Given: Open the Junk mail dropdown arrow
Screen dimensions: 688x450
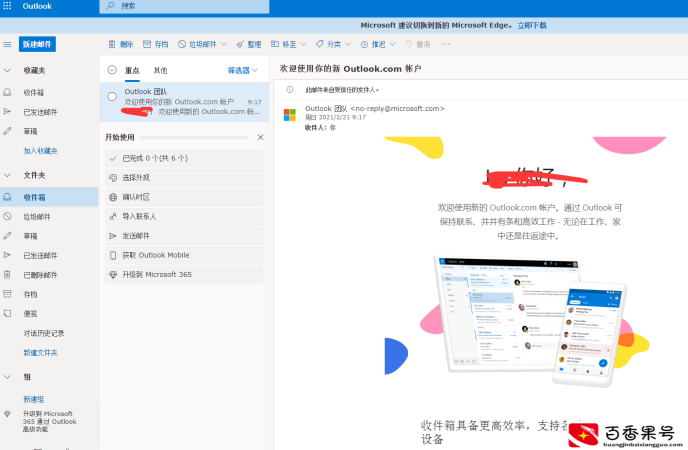Looking at the screenshot, I should click(x=223, y=44).
